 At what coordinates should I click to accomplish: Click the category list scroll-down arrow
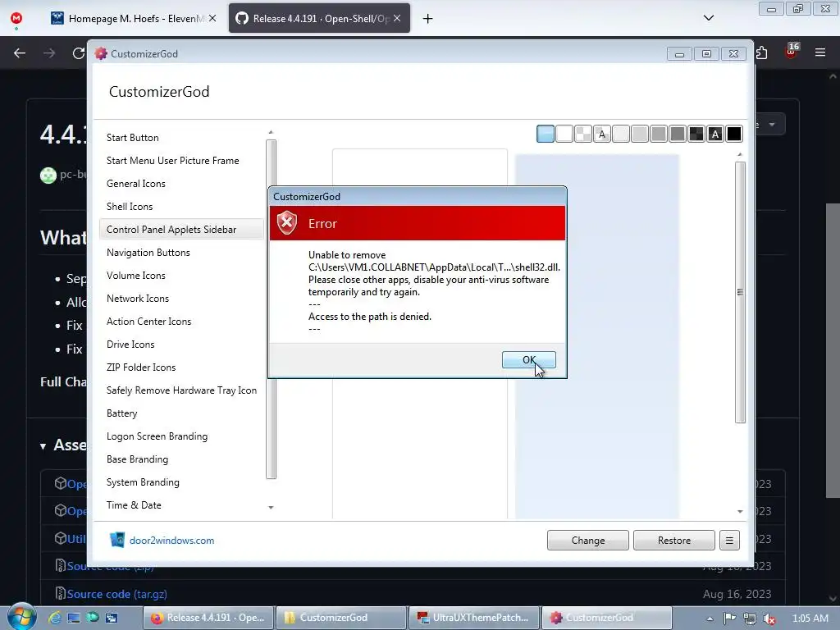271,507
